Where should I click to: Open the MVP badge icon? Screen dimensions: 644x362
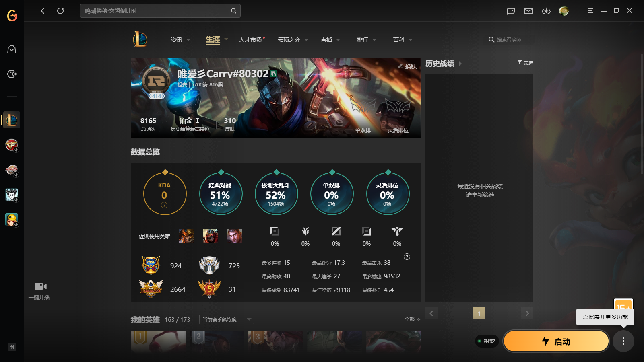[151, 265]
